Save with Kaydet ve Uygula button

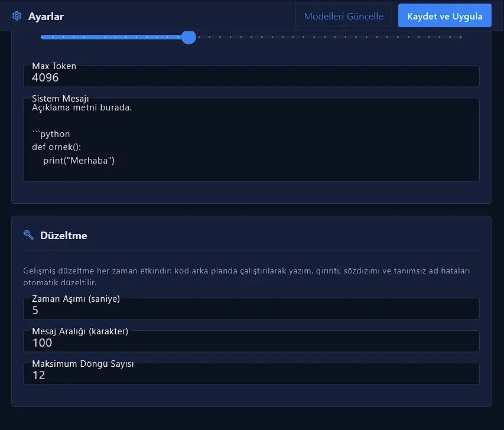tap(444, 16)
